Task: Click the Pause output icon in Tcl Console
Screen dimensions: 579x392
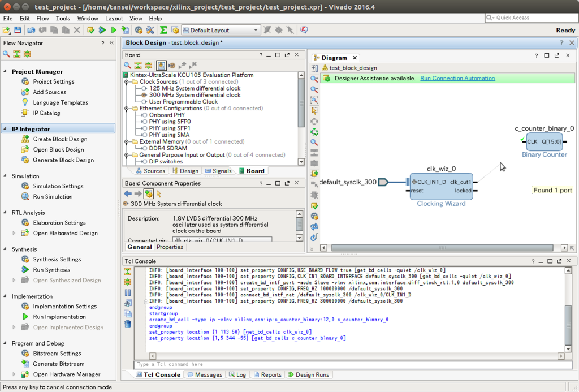Action: (x=127, y=293)
